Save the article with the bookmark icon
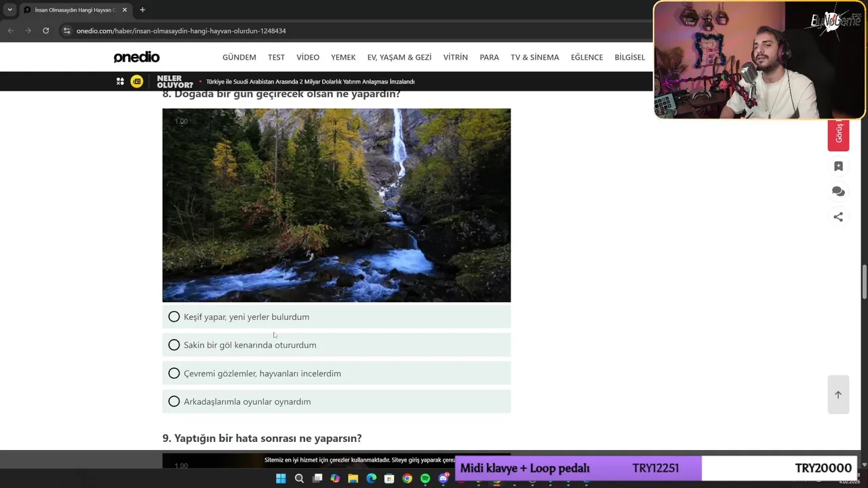 [x=838, y=166]
